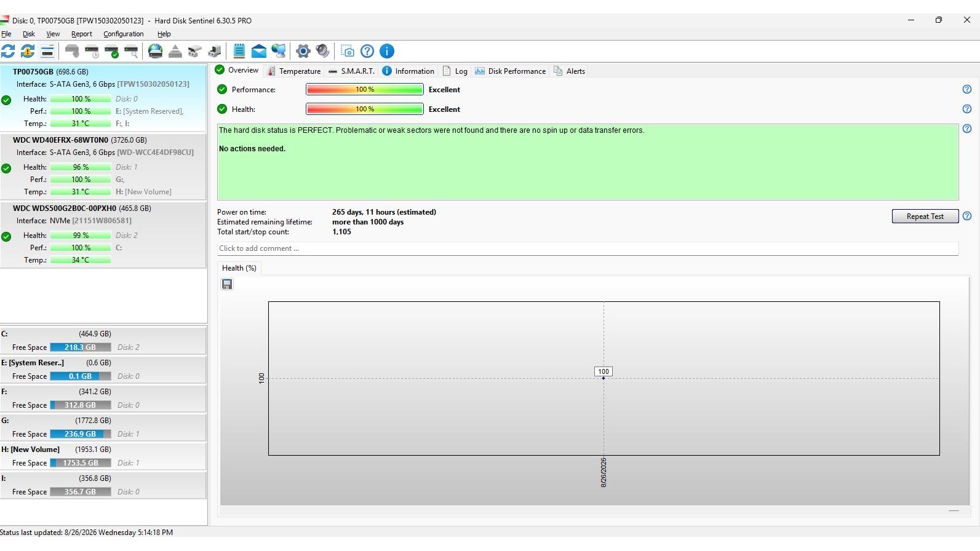This screenshot has width=980, height=551.
Task: Switch to the Temperature tab
Action: (x=294, y=71)
